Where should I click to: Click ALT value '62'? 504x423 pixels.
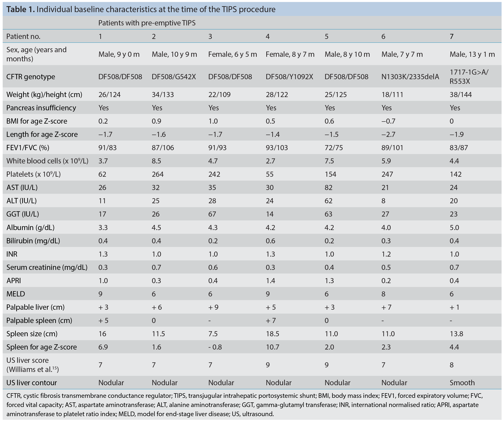pos(328,201)
